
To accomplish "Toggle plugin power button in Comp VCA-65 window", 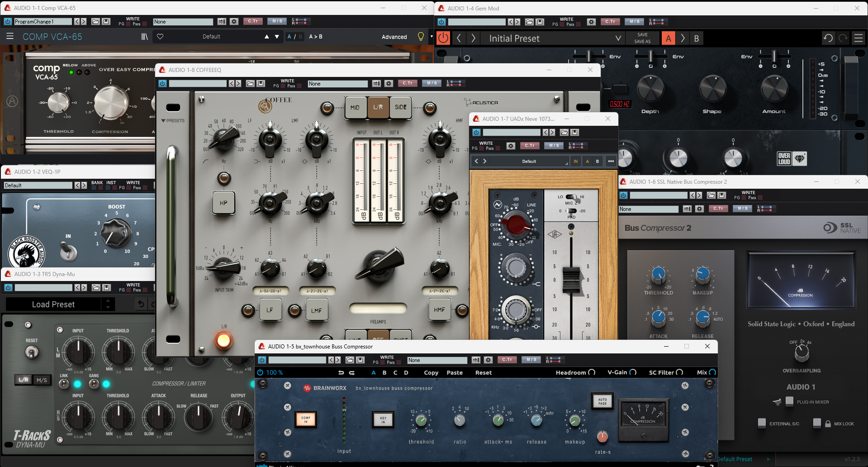I will (x=8, y=21).
